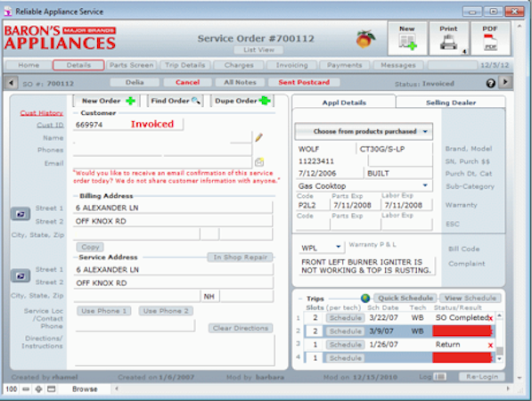Screen dimensions: 532x401
Task: Click the Billing Street 1 field
Action: click(x=173, y=208)
